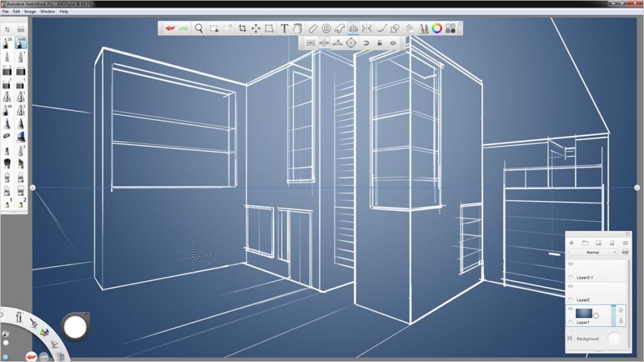
Task: Hide the Layer2-1 layer
Action: pos(569,264)
